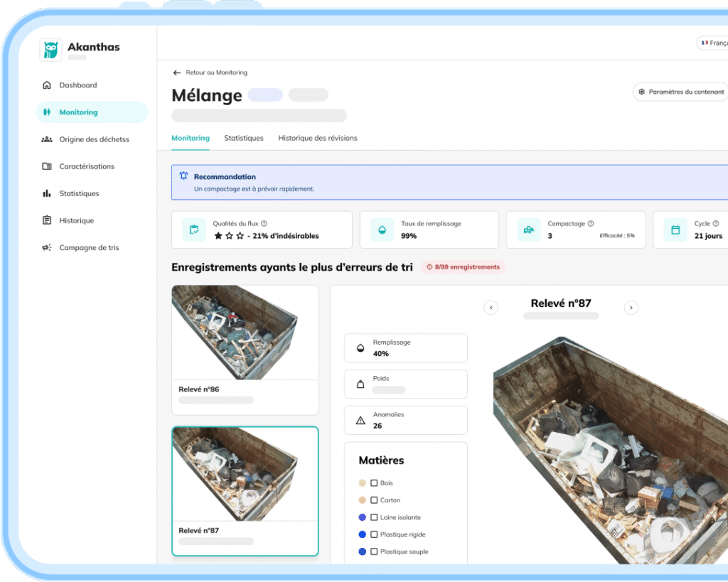Viewport: 728px width, 582px height.
Task: Click the Dashboard home icon
Action: point(47,85)
